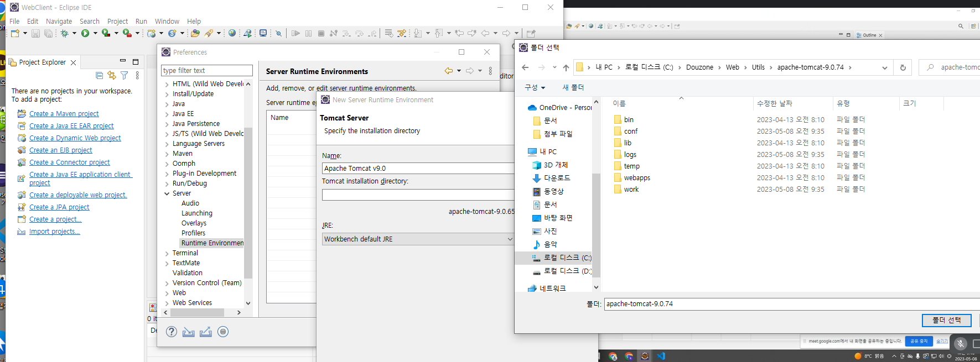Click the Save All icon in Eclipse toolbar

(x=49, y=33)
